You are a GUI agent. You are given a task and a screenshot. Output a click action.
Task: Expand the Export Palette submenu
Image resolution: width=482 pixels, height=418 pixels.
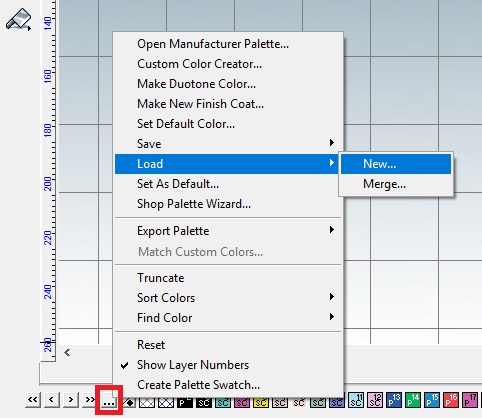pyautogui.click(x=228, y=231)
